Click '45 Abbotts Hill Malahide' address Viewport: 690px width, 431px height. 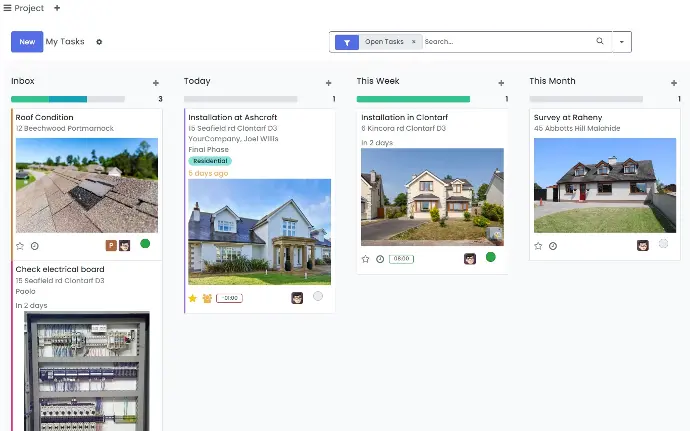tap(577, 129)
